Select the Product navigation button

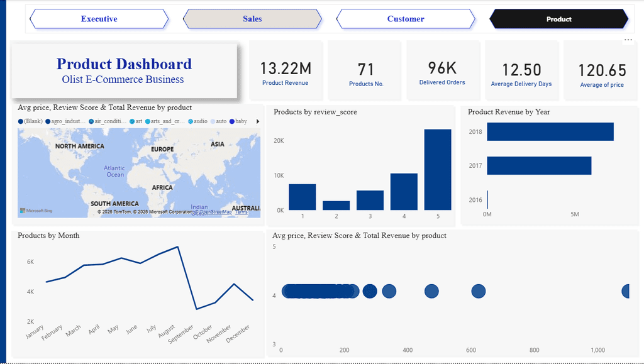559,19
